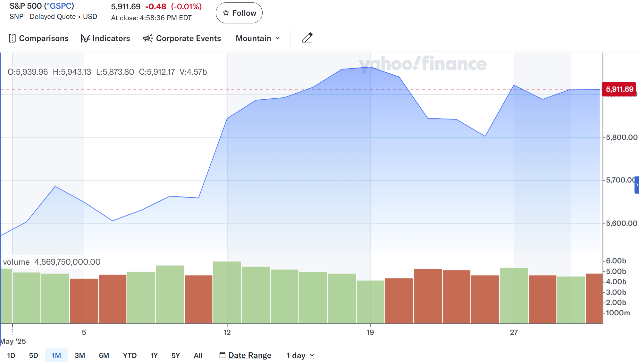The image size is (639, 364).
Task: Click the C:5,912.17 close value
Action: tap(157, 72)
